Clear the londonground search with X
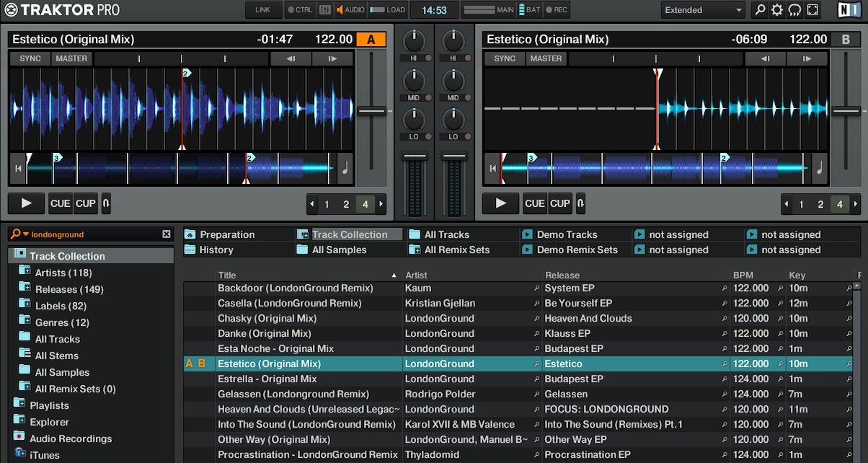 click(167, 234)
